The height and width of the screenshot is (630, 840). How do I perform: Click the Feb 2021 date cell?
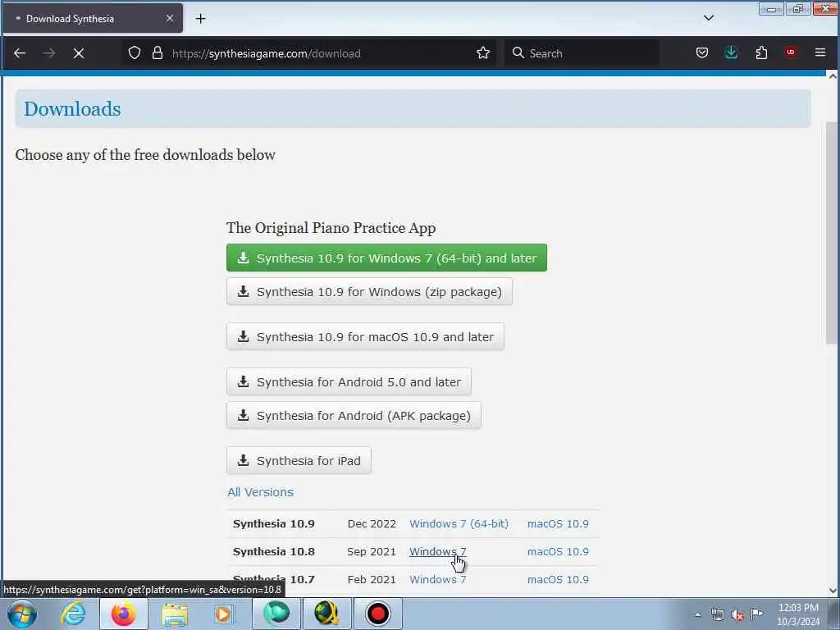click(372, 580)
